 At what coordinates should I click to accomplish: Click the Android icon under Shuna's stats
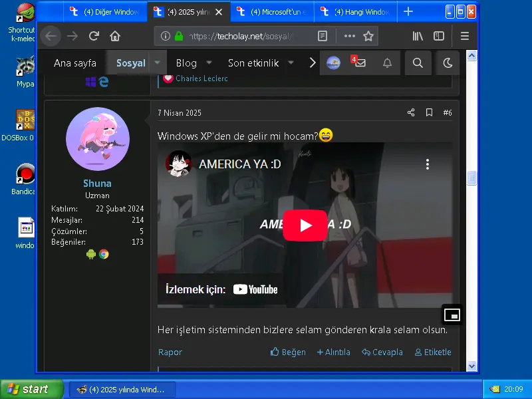click(91, 254)
